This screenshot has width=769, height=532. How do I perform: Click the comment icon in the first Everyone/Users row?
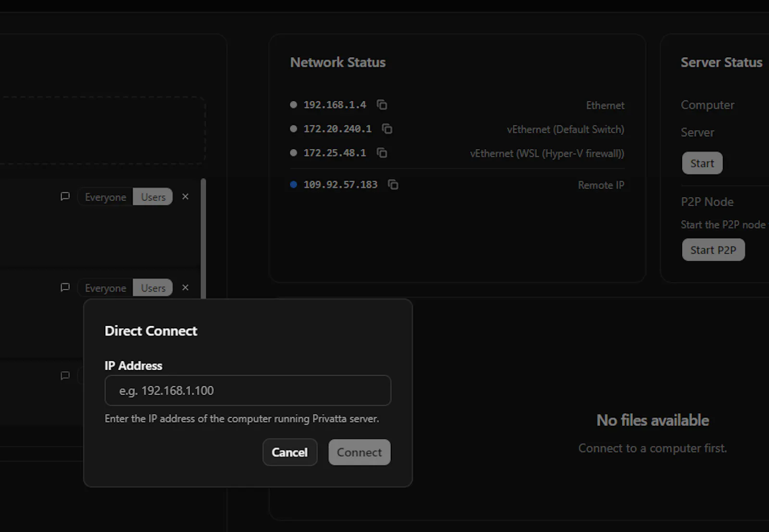click(x=65, y=197)
